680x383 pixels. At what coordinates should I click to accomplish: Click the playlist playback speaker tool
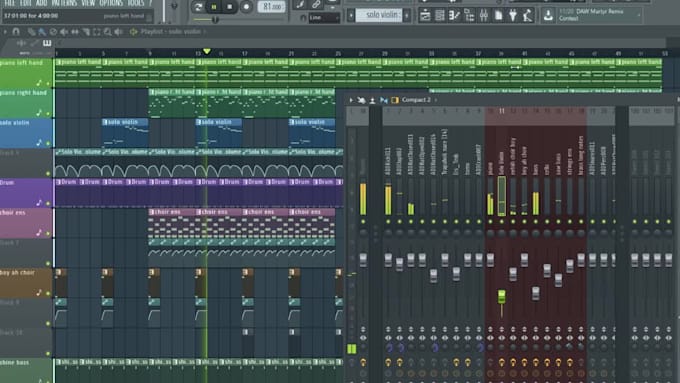(x=118, y=32)
